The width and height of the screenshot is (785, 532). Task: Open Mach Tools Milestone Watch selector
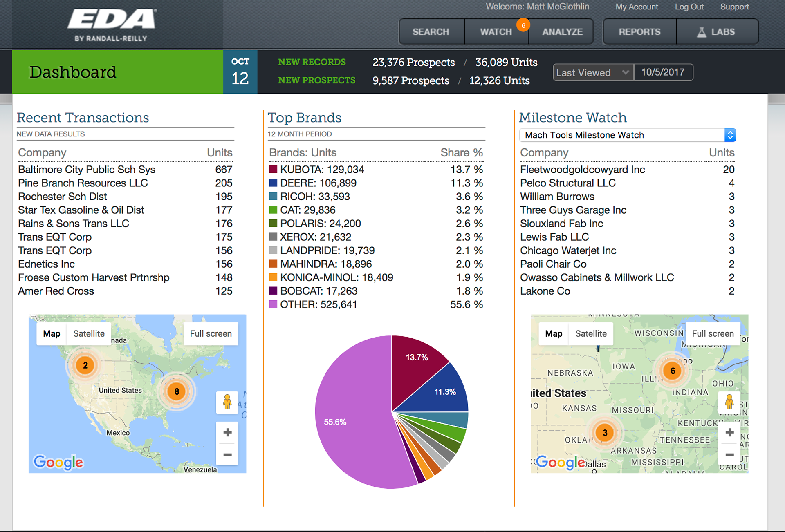click(x=627, y=135)
